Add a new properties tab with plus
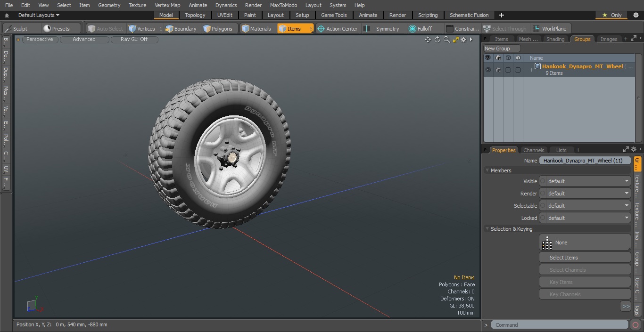 pos(578,150)
